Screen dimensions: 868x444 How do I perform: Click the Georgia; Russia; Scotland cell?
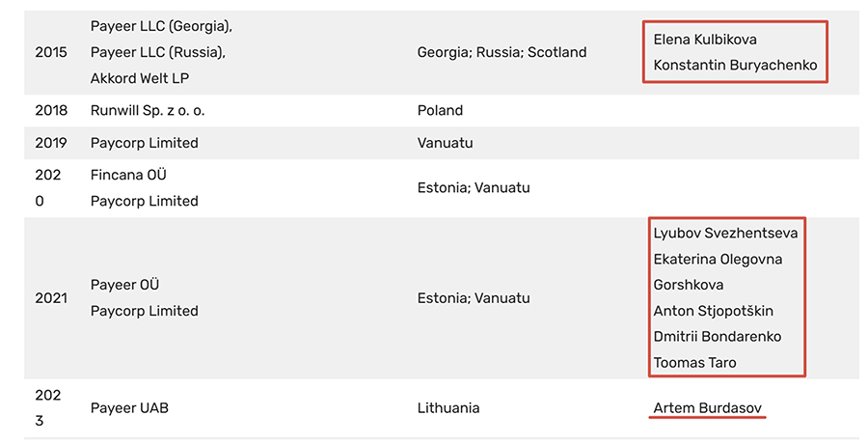point(502,52)
